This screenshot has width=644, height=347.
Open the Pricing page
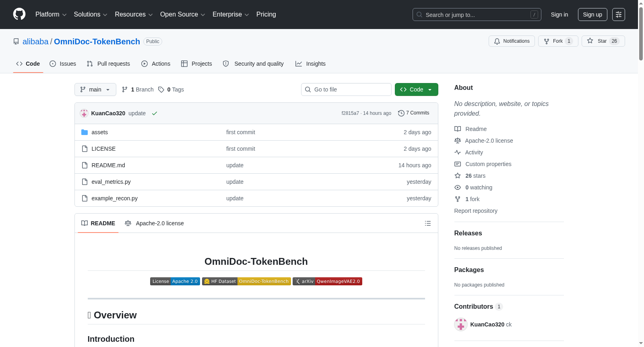click(266, 15)
